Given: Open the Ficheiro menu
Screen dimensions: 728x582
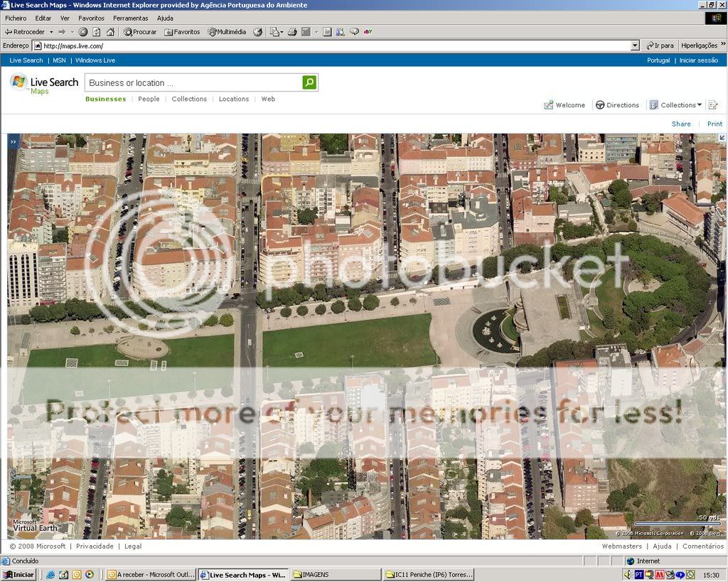Looking at the screenshot, I should click(16, 18).
